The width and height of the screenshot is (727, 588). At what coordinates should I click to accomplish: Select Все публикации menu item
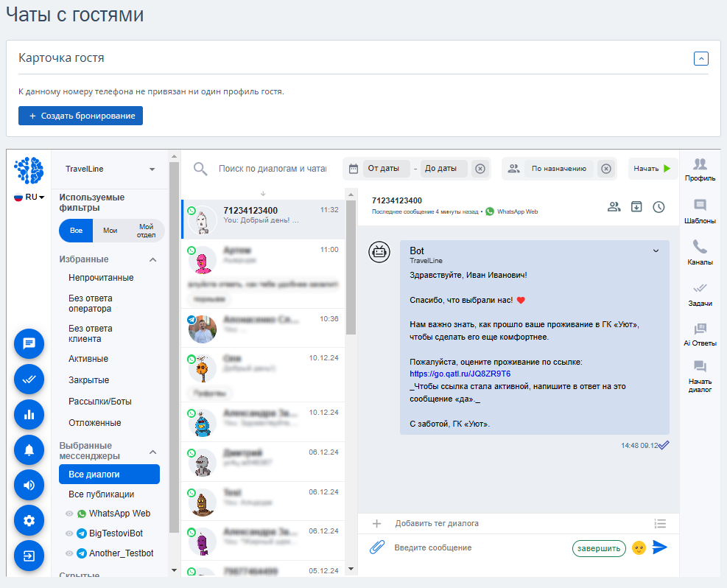tap(101, 494)
